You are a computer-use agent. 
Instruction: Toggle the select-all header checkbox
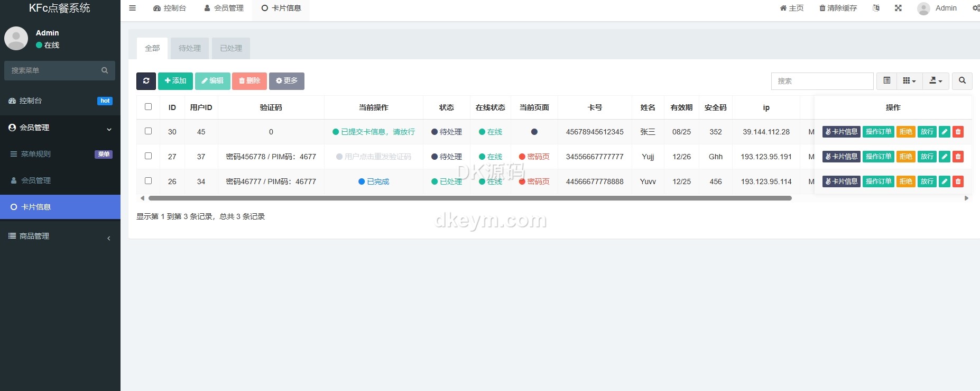(148, 107)
